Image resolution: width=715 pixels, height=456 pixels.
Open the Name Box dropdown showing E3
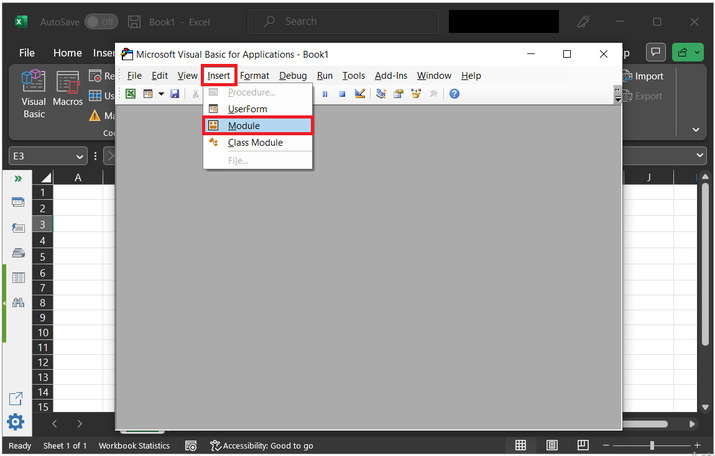(x=80, y=157)
